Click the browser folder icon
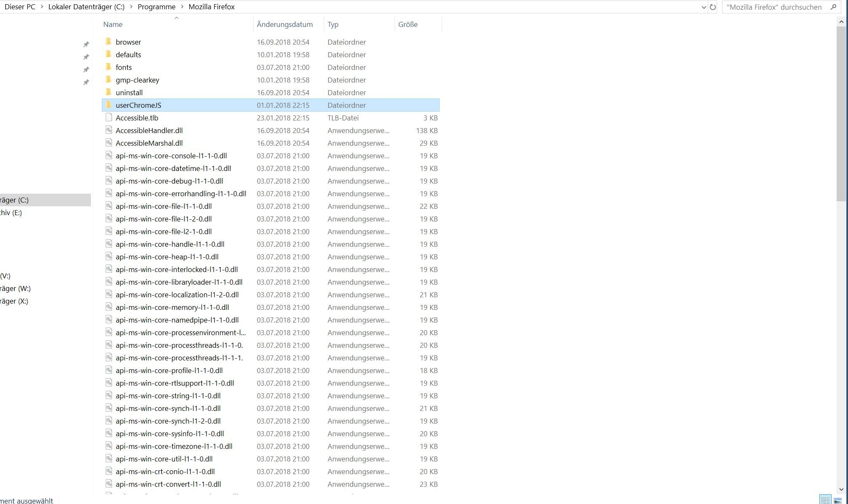The image size is (848, 504). [x=109, y=42]
